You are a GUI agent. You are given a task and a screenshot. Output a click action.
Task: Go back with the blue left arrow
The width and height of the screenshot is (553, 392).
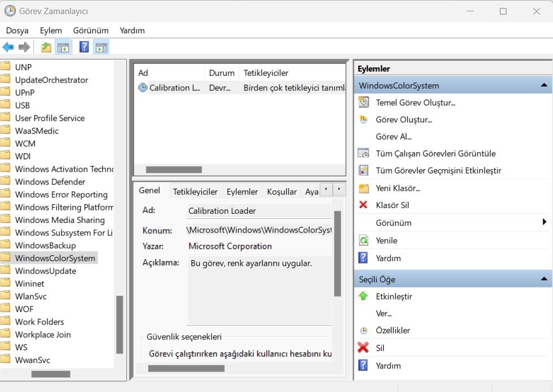[8, 48]
